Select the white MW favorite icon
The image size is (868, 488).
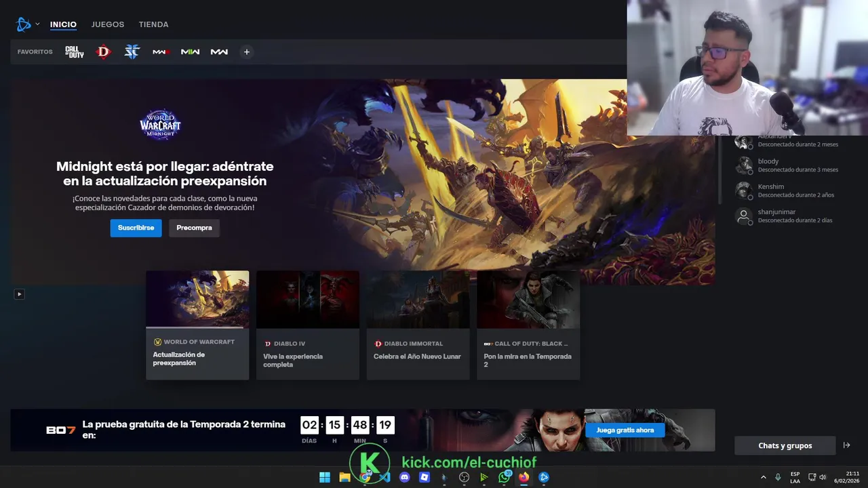(x=219, y=52)
